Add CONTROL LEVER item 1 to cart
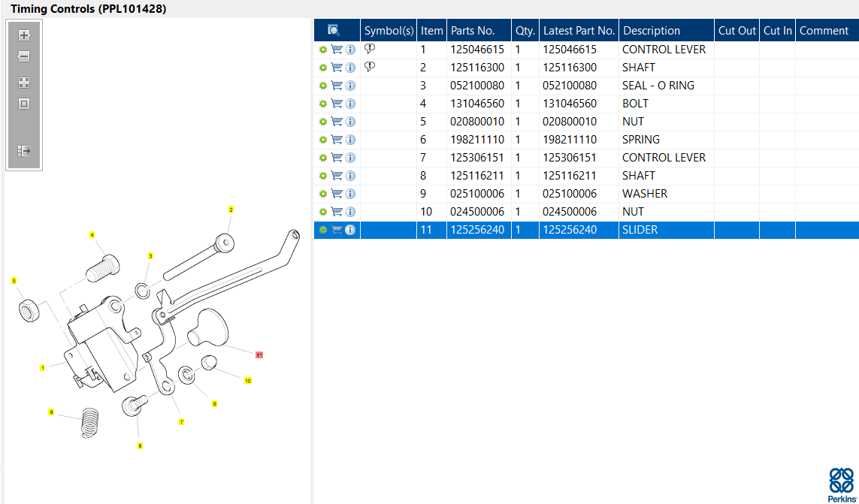Viewport: 859px width, 504px height. (337, 50)
